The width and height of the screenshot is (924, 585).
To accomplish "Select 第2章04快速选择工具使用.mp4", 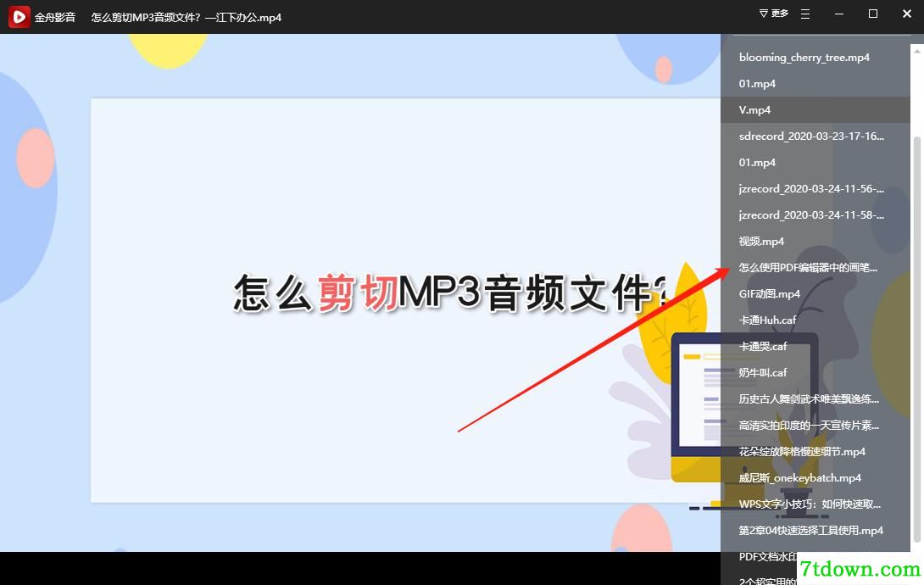I will 815,530.
